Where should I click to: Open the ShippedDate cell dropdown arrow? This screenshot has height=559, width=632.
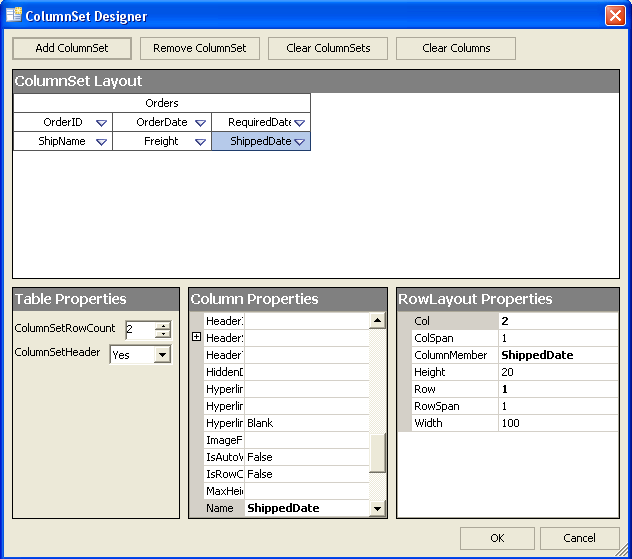(x=299, y=142)
